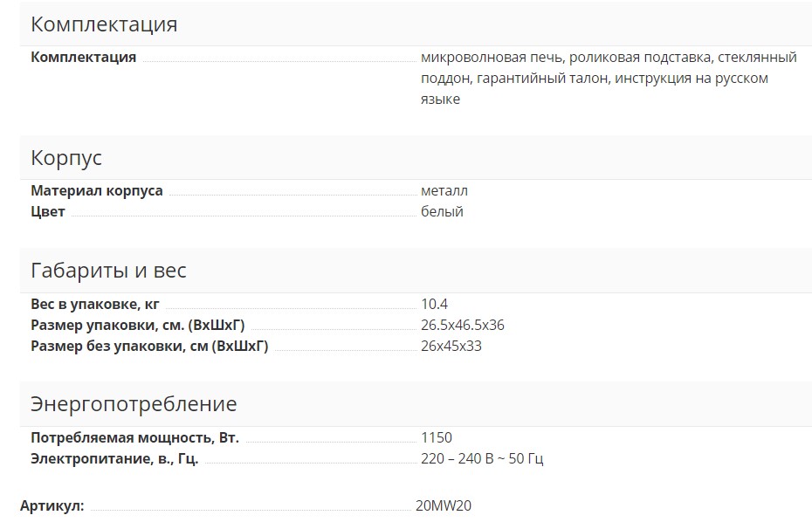Click the Энергопотребление section heading
Screen dimensions: 812x529
(134, 404)
